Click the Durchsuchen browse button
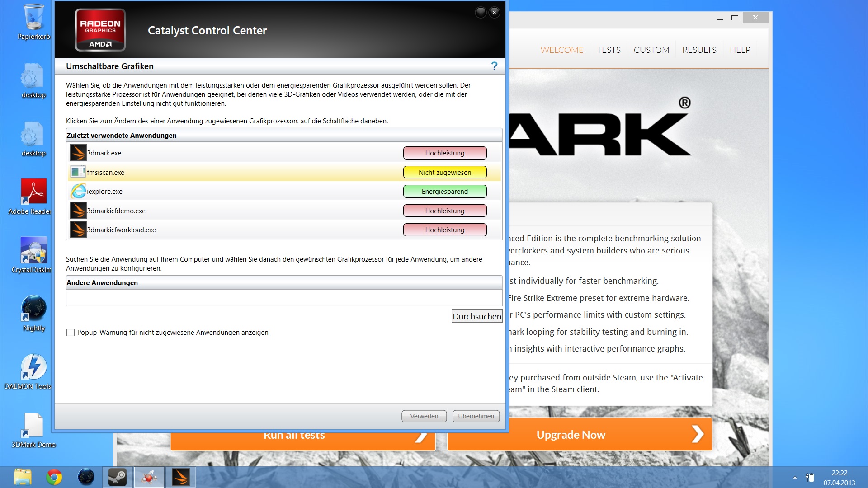 pyautogui.click(x=476, y=316)
